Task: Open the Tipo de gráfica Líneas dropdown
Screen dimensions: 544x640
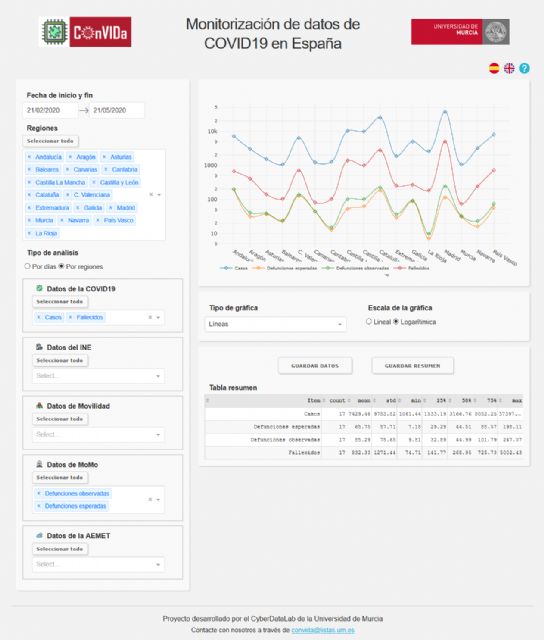Action: coord(275,324)
